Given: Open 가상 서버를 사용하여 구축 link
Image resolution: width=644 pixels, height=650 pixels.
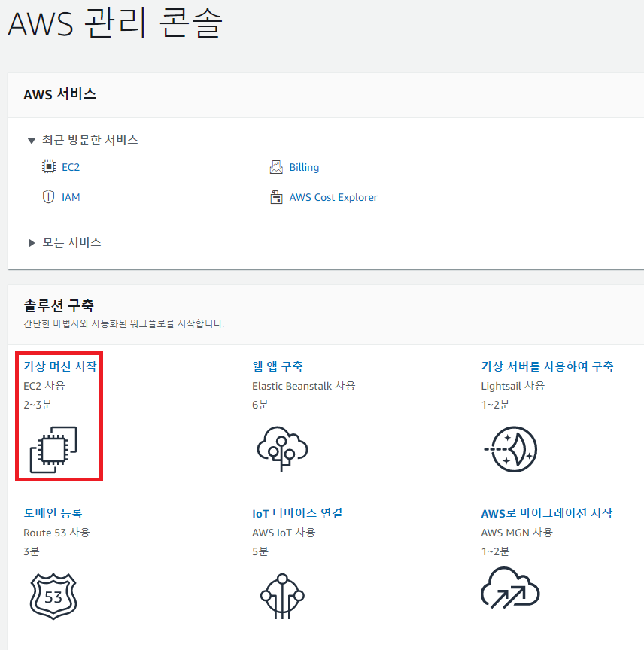Looking at the screenshot, I should coord(547,366).
